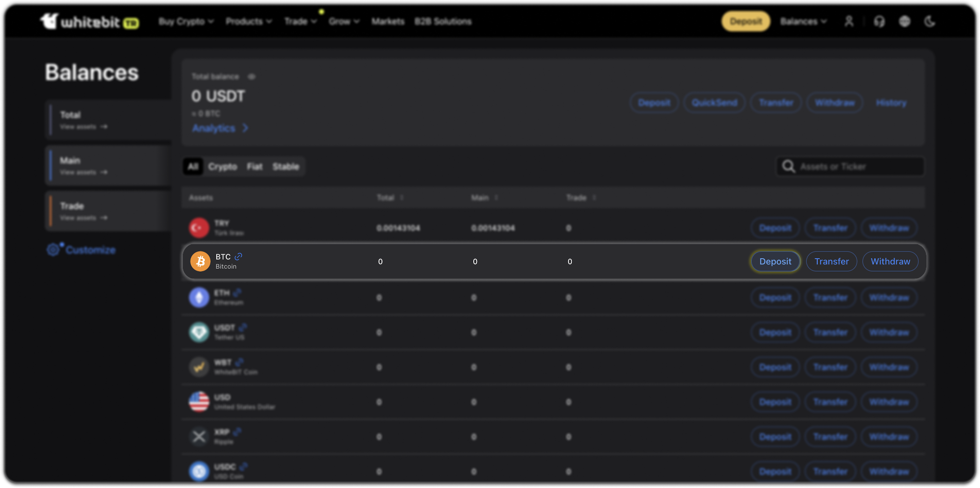
Task: Click Deposit in the WBT row
Action: tap(775, 367)
